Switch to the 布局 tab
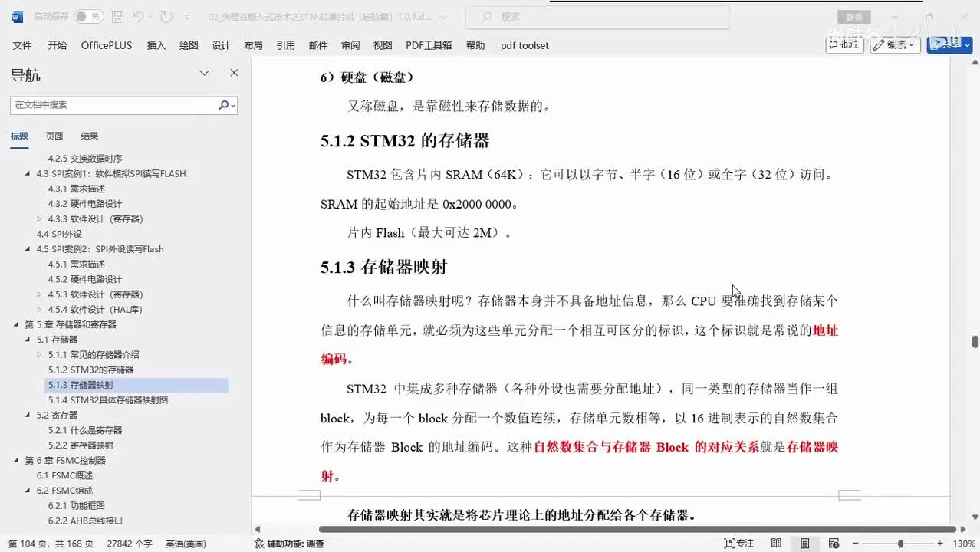The height and width of the screenshot is (552, 980). [x=253, y=45]
